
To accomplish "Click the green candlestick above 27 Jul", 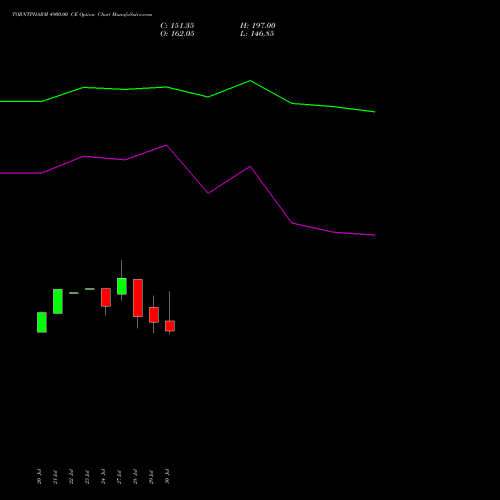I will point(122,286).
